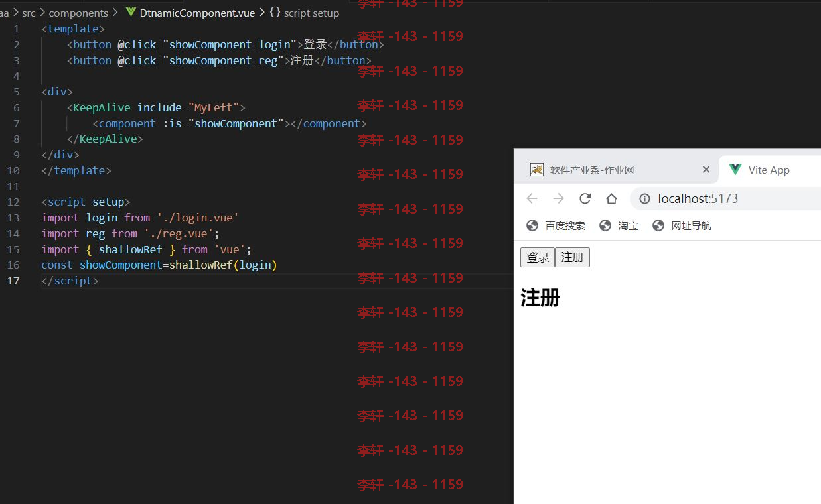Click the Vite App tab favicon
Viewport: 821px width, 504px height.
coord(735,170)
